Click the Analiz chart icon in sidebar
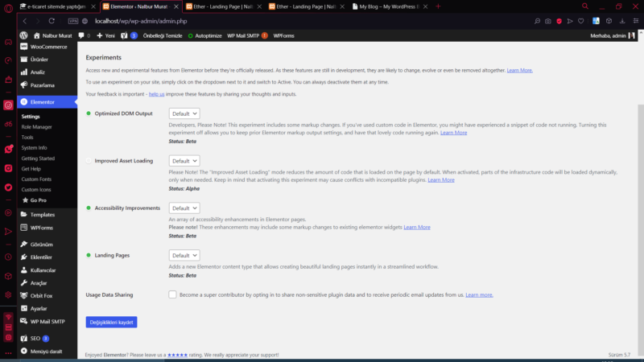The image size is (644, 362). [x=23, y=72]
